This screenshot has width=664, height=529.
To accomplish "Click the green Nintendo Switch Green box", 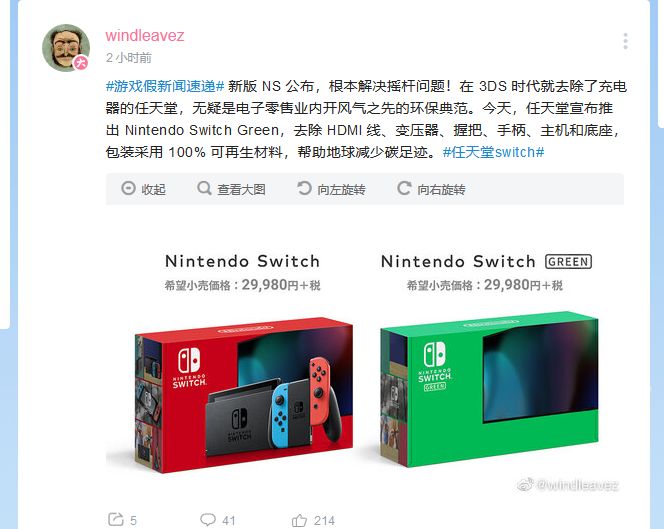I will coord(489,390).
